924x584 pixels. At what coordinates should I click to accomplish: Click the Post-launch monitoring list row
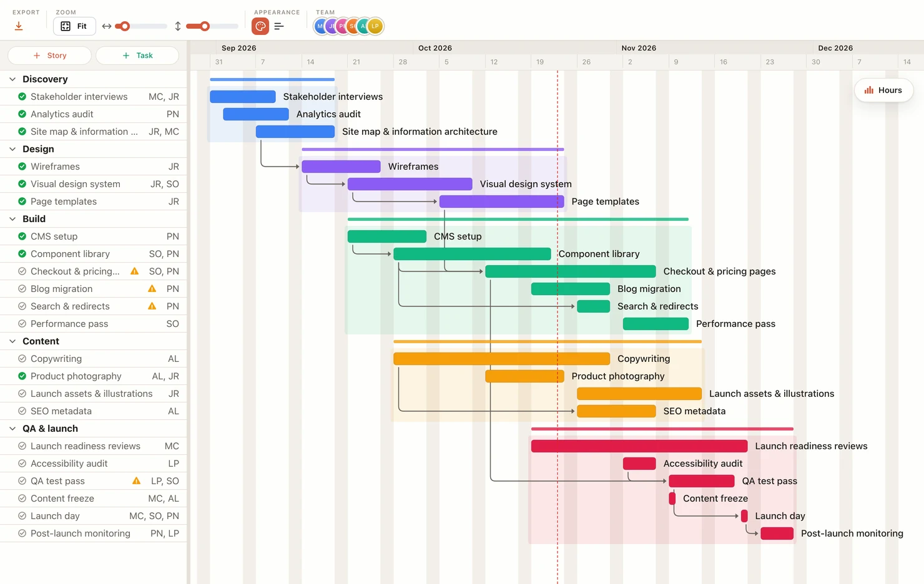click(94, 533)
